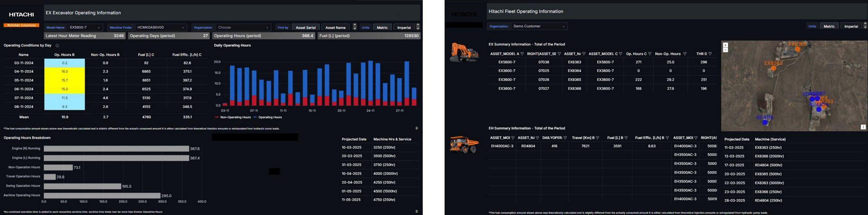Click the light-blue 0.2 Op. Hours cell
The image size is (868, 215).
point(65,63)
